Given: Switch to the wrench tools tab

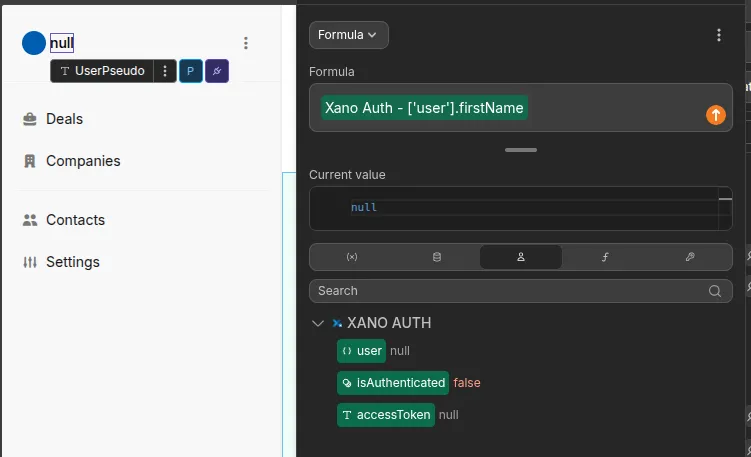Looking at the screenshot, I should click(x=690, y=257).
